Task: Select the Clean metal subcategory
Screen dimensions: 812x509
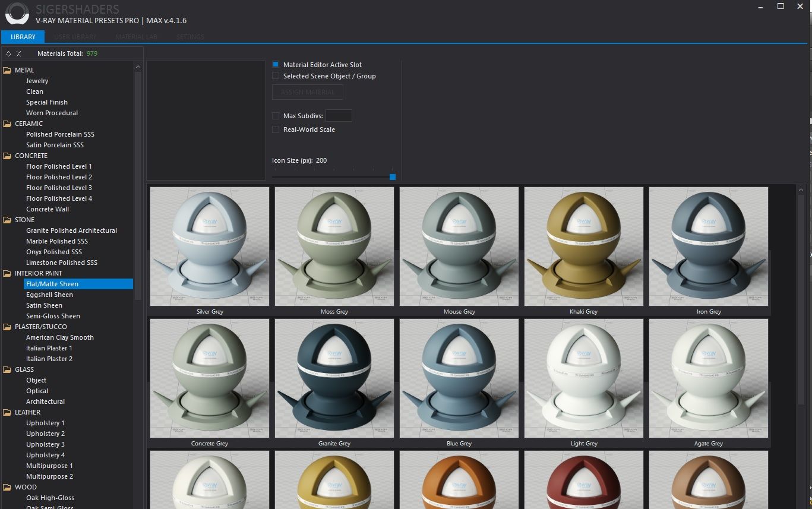Action: pyautogui.click(x=34, y=91)
